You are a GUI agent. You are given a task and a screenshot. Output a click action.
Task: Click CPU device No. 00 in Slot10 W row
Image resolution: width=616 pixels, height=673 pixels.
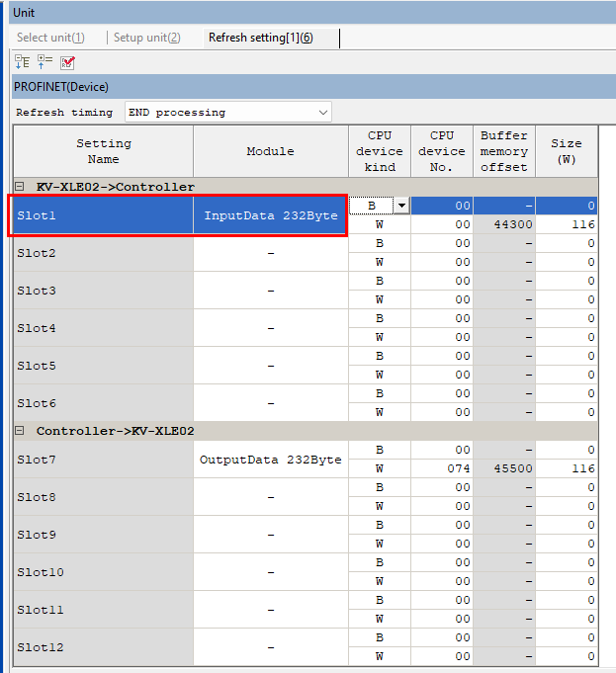click(x=442, y=581)
